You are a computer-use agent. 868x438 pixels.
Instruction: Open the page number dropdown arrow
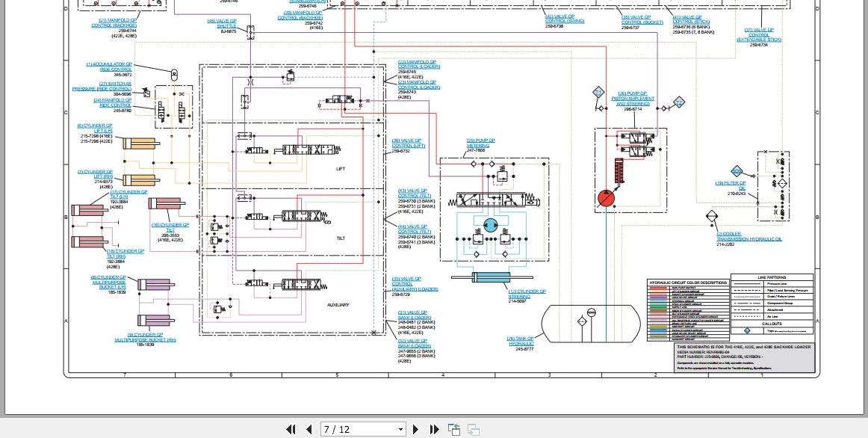coord(400,429)
